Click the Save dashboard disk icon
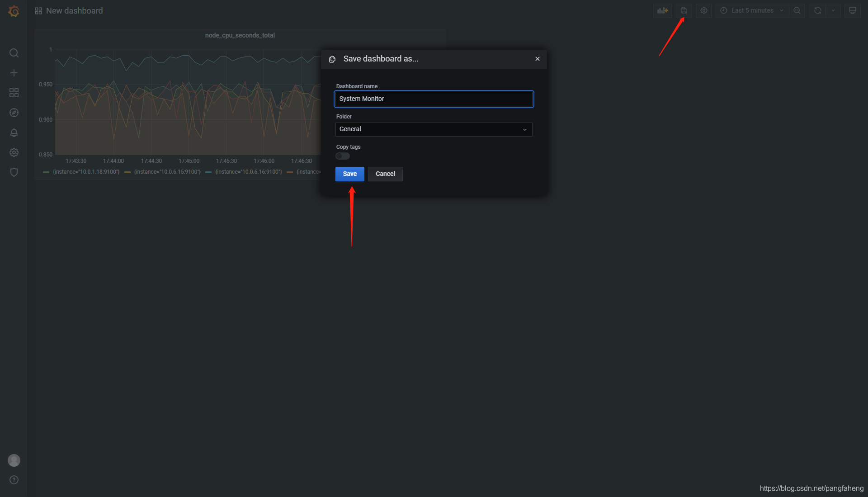This screenshot has width=868, height=497. click(684, 10)
